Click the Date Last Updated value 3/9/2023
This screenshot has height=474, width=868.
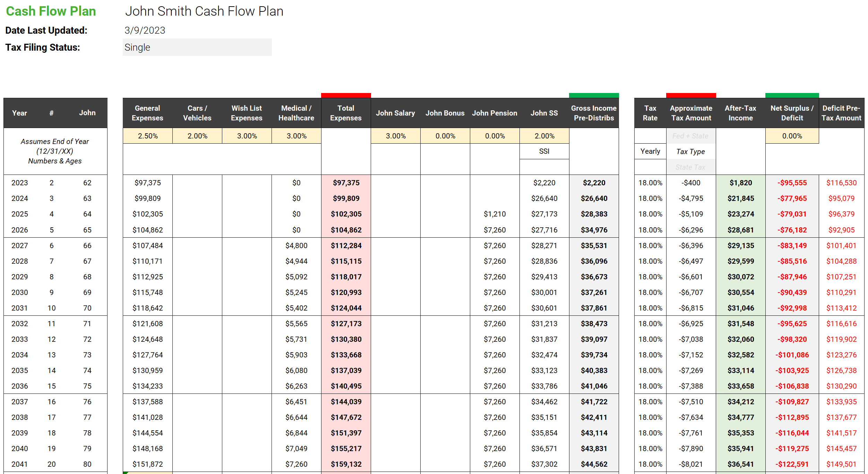[144, 30]
